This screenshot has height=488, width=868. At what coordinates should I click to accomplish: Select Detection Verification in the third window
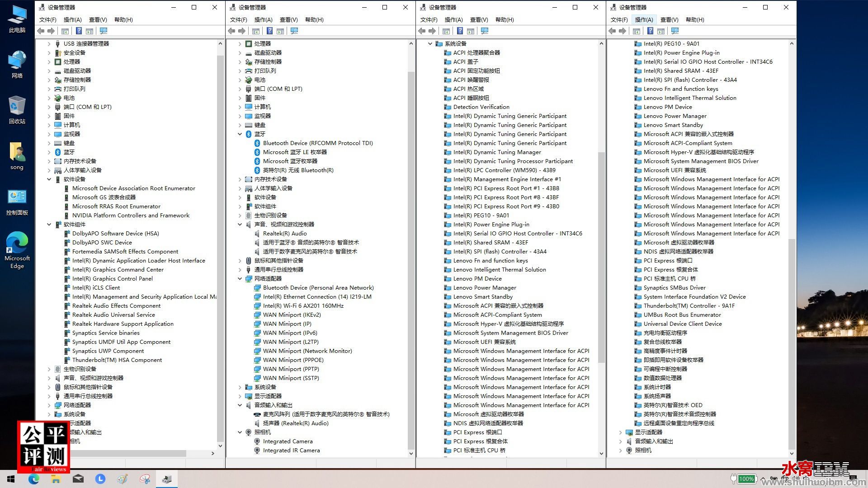(x=481, y=107)
